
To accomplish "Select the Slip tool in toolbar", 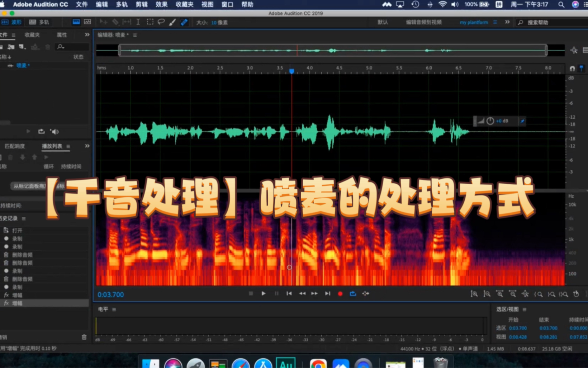I will [x=127, y=22].
